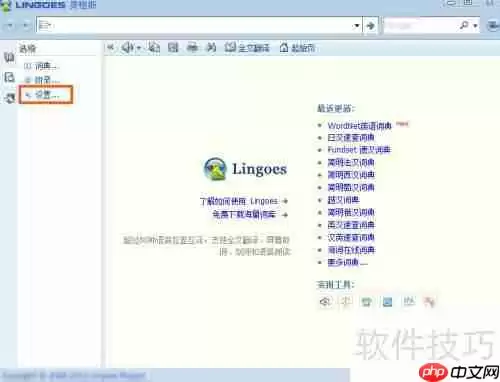Open the 词典... option
The height and width of the screenshot is (382, 500).
click(42, 66)
